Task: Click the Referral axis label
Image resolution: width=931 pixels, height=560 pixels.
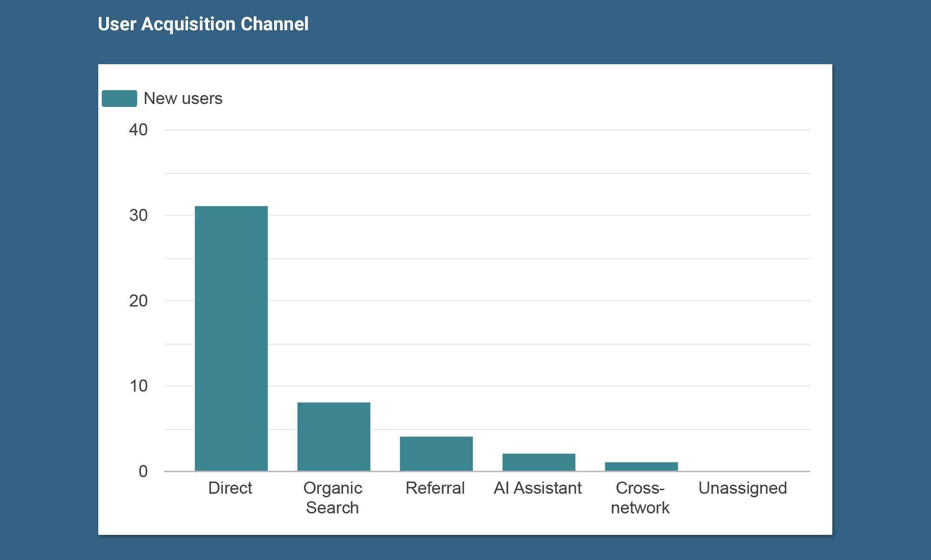Action: (435, 488)
